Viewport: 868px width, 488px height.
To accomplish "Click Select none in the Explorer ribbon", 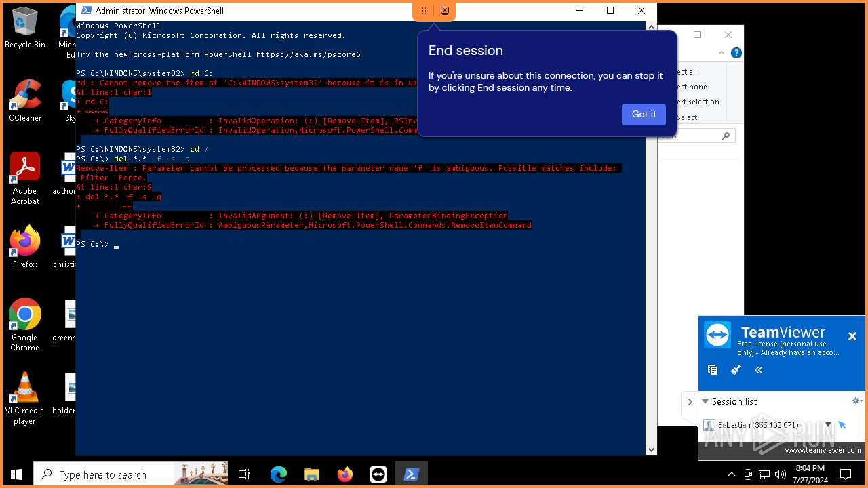I will pyautogui.click(x=691, y=87).
